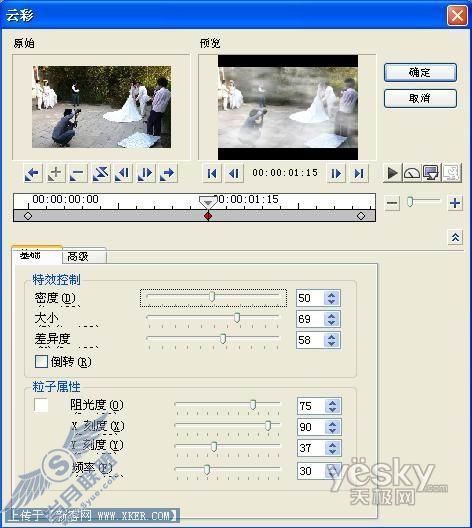472x528 pixels.
Task: Click the 密度 slider handle
Action: 212,297
